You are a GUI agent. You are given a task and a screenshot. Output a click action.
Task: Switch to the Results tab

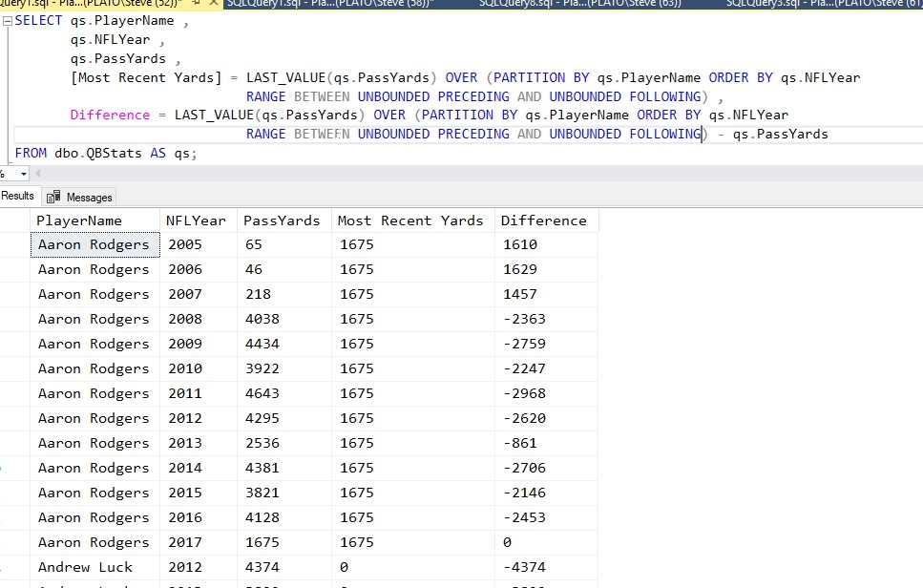17,197
